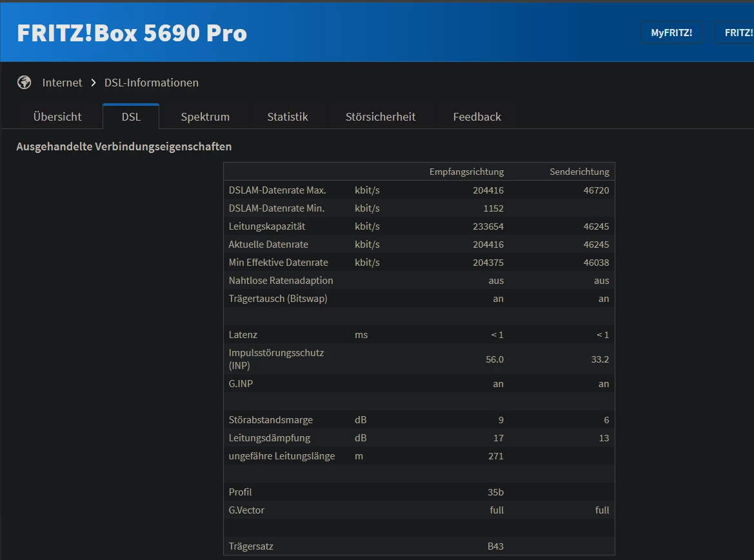
Task: Select the DSLAM-Datenrate Max. row label
Action: pyautogui.click(x=277, y=190)
